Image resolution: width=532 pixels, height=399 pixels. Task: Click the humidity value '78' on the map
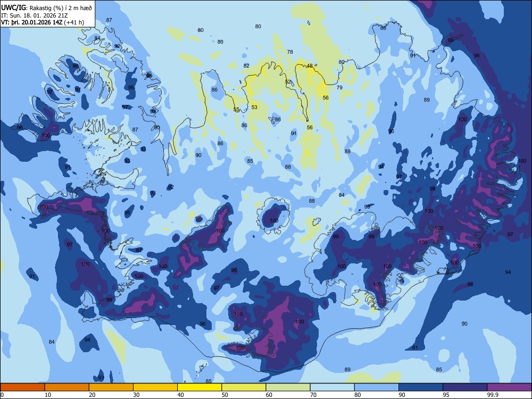tap(290, 52)
